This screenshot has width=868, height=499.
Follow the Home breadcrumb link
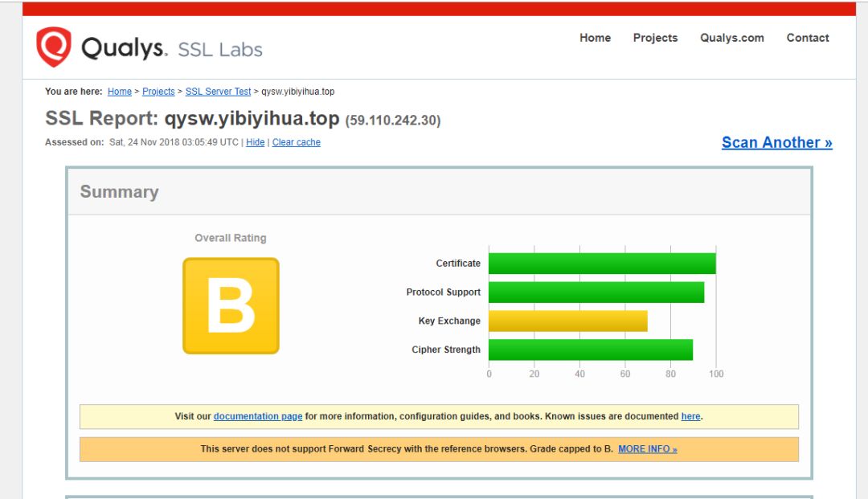(120, 92)
